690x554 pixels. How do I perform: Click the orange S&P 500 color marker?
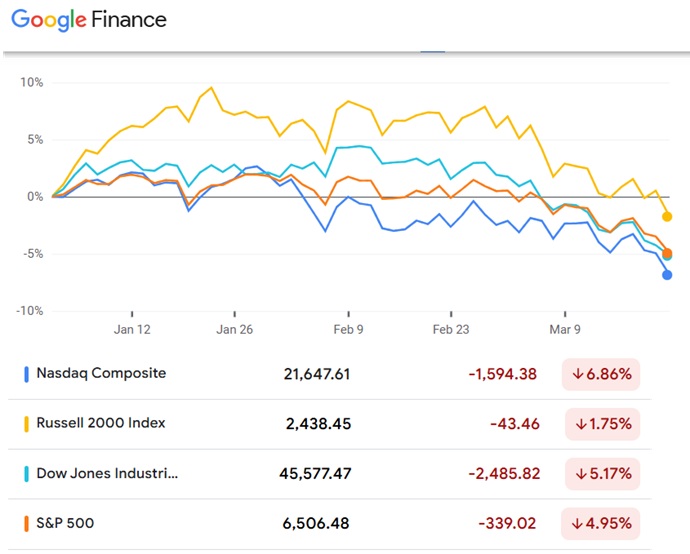coord(26,524)
